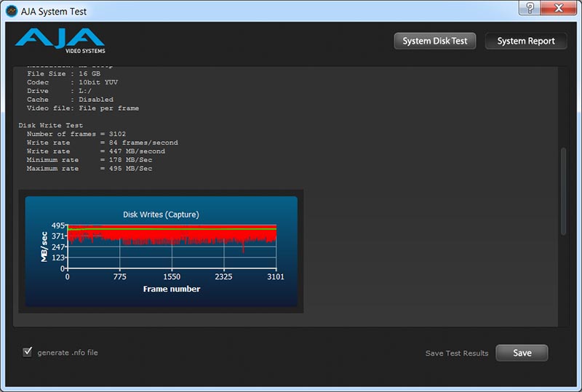
Task: Select the 'Write rate = 447 MB/second' line
Action: [96, 151]
